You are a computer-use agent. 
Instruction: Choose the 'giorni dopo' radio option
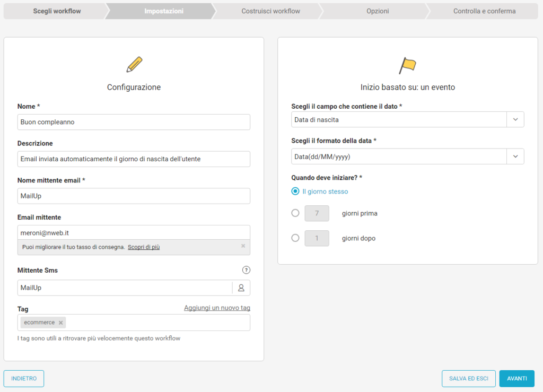[295, 238]
